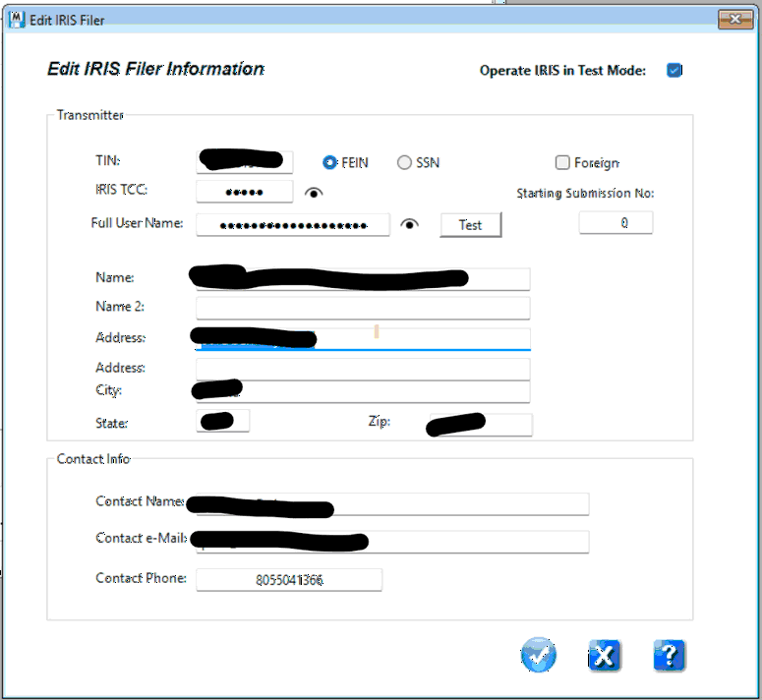Disable Operate IRIS in Test Mode checkbox
762x700 pixels.
pyautogui.click(x=674, y=70)
